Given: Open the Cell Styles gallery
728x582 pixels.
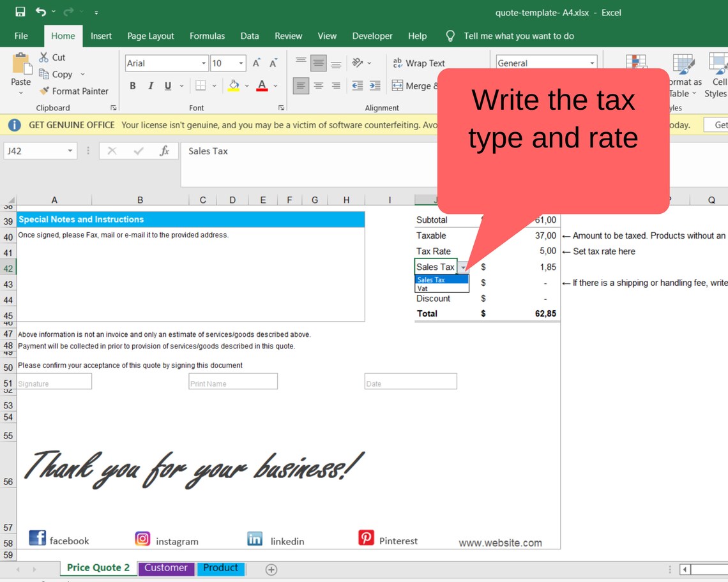Looking at the screenshot, I should tap(717, 76).
